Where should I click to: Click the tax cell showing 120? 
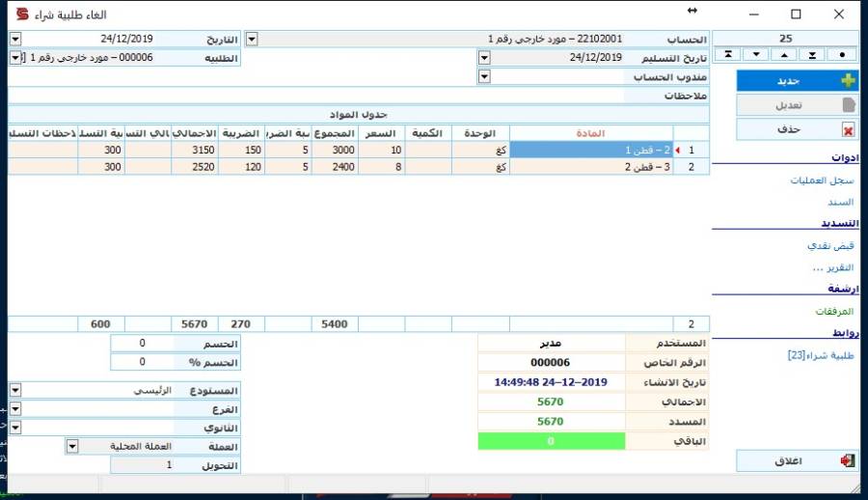(241, 167)
